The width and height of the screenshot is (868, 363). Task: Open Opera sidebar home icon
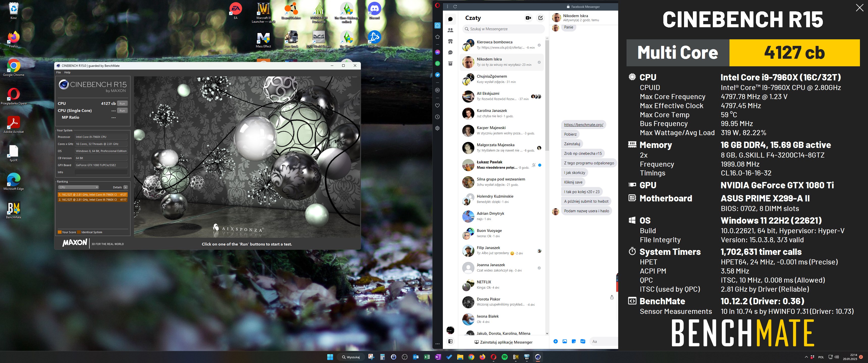coord(437,26)
